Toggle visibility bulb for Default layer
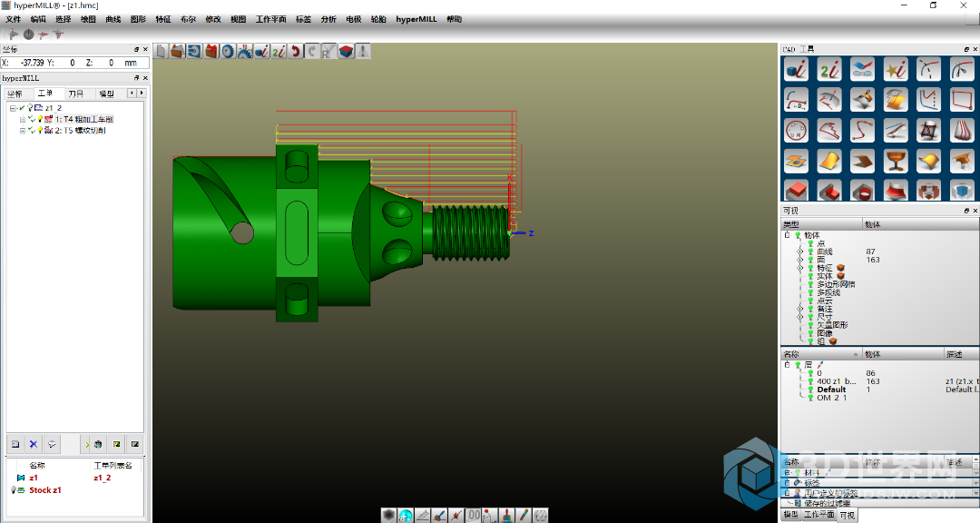The width and height of the screenshot is (980, 523). pyautogui.click(x=810, y=390)
